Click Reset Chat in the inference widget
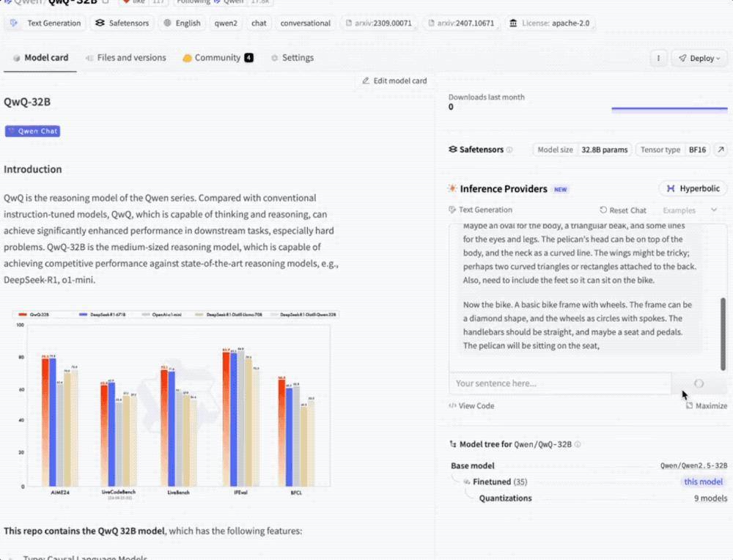 (x=622, y=210)
